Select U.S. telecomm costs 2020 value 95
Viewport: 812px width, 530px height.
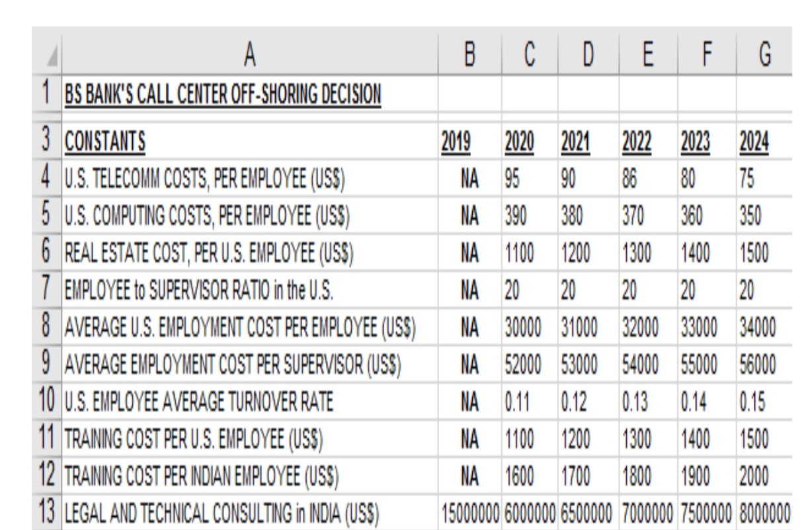[x=530, y=179]
